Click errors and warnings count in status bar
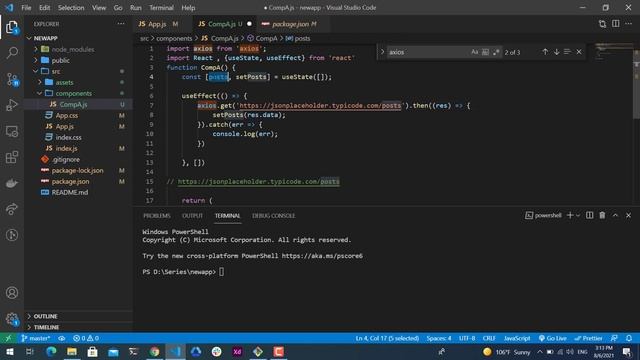 click(x=86, y=338)
